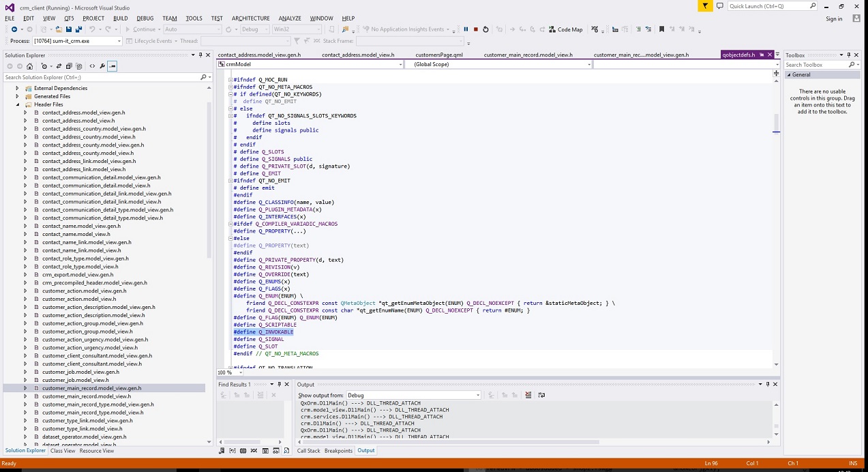Open the ARCHITECTURE menu

pos(250,18)
